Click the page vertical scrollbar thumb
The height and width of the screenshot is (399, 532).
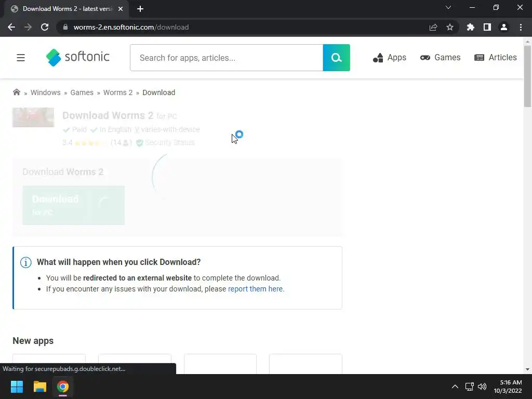coord(527,77)
